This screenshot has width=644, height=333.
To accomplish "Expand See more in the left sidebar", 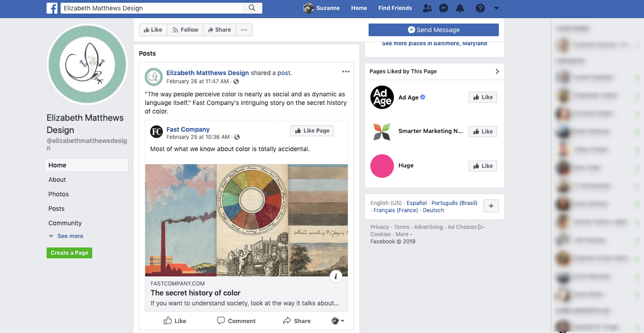I will 70,236.
